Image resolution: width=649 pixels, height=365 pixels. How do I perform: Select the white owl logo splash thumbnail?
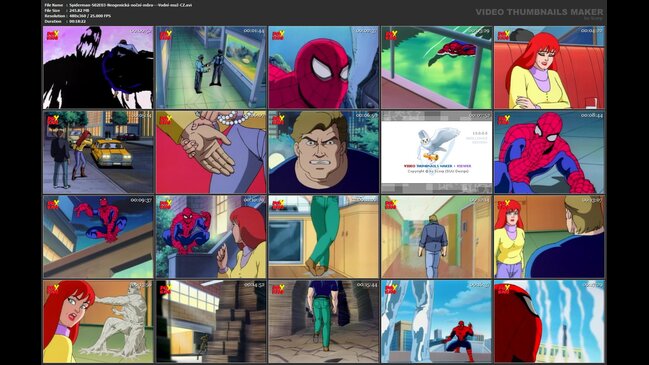[437, 152]
